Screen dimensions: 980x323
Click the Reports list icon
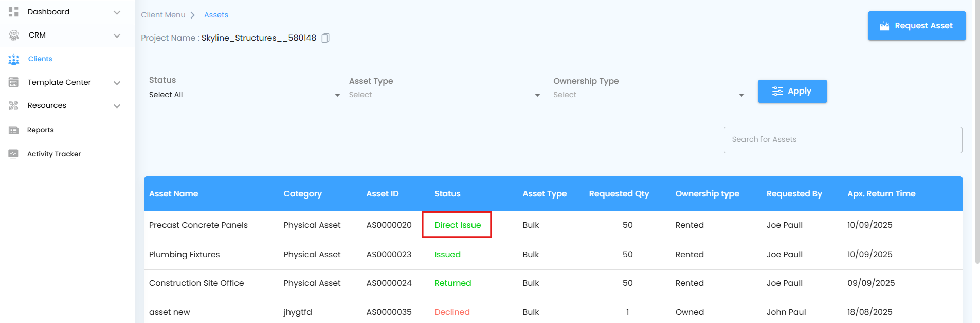pos(13,130)
